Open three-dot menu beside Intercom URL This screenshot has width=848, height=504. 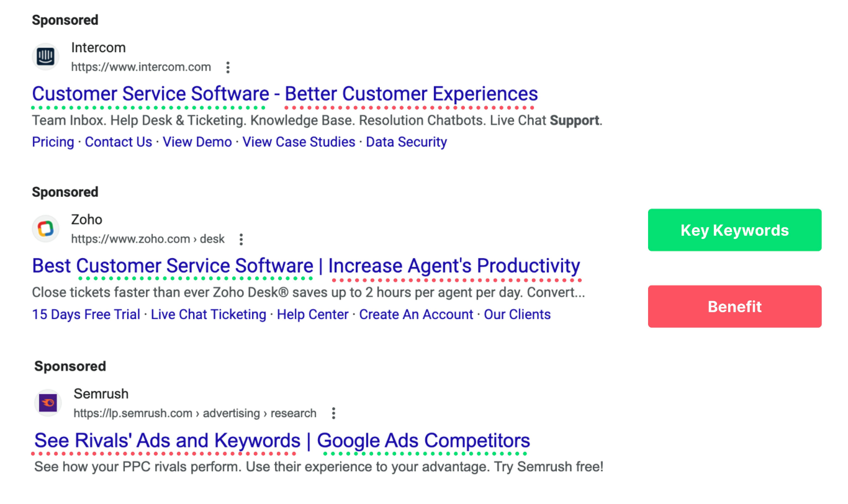(x=228, y=67)
